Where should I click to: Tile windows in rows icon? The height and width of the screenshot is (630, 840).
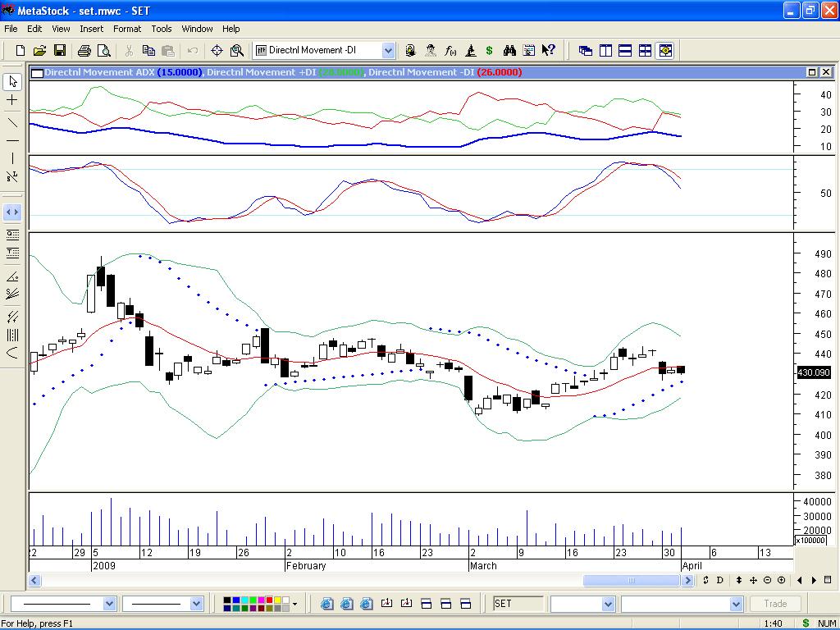tap(625, 50)
